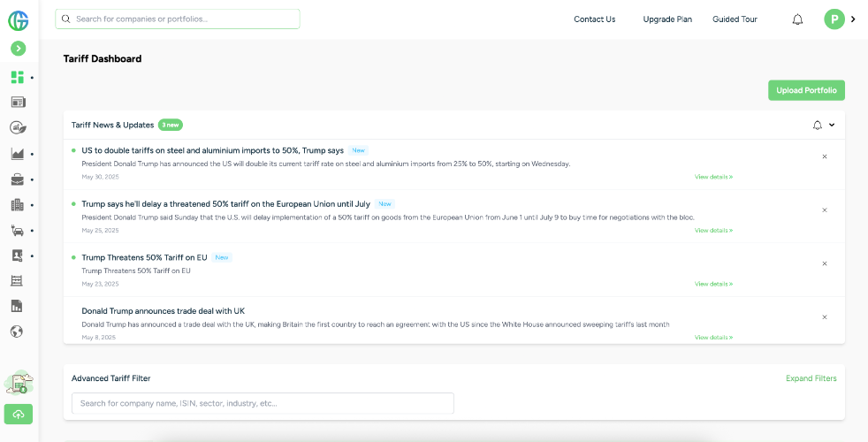Open the office buildings icon in the sidebar
868x442 pixels.
coord(18,205)
